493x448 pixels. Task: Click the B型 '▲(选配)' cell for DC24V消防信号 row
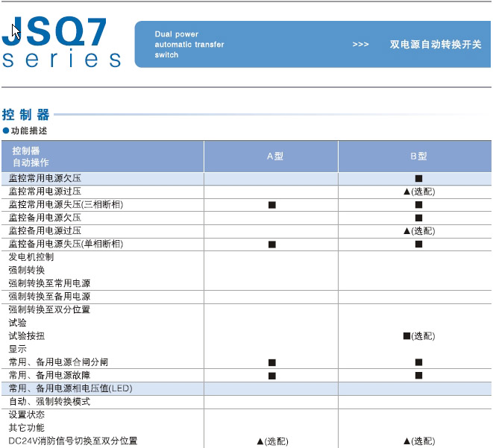click(x=419, y=441)
